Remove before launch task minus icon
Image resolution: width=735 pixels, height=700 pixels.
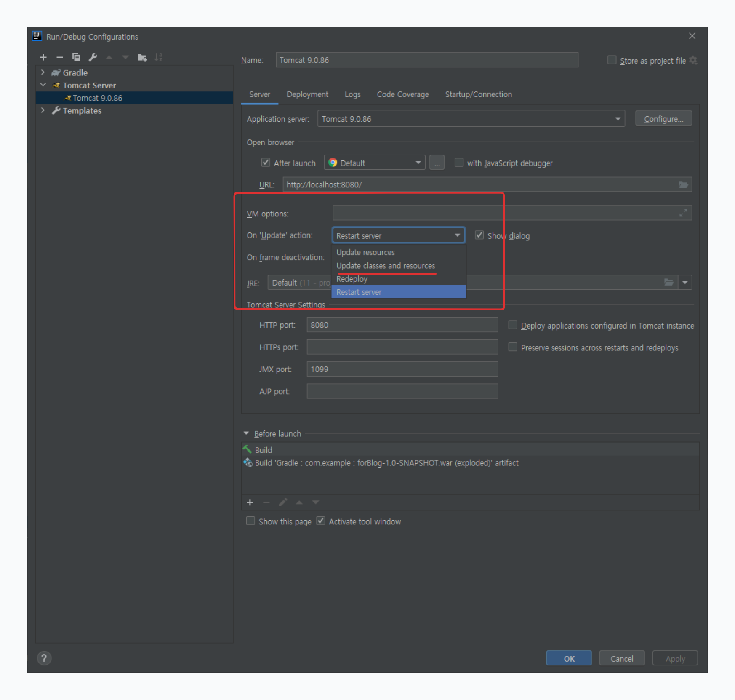[266, 502]
